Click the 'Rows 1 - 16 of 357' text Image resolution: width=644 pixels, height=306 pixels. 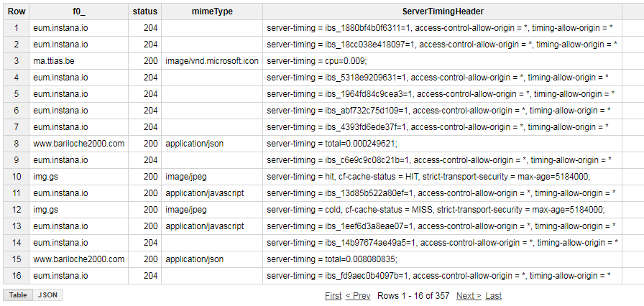point(413,296)
